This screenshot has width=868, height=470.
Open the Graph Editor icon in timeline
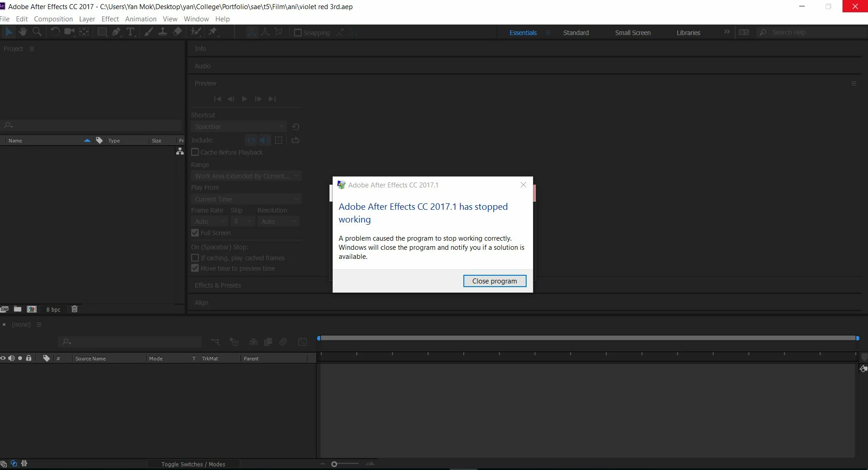coord(302,342)
